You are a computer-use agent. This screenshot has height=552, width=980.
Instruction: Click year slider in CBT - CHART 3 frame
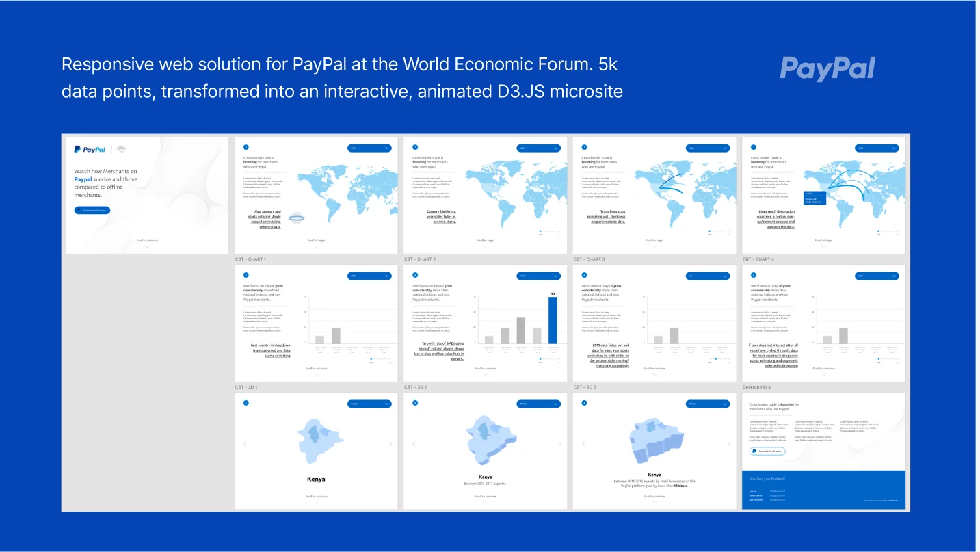coord(719,359)
